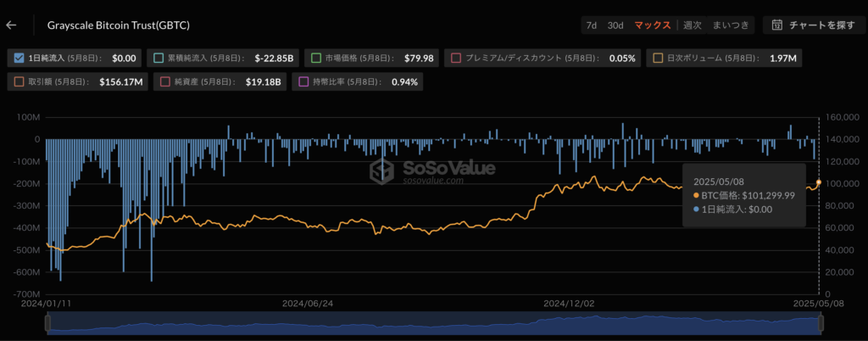Switch to 週次 view

tap(693, 25)
